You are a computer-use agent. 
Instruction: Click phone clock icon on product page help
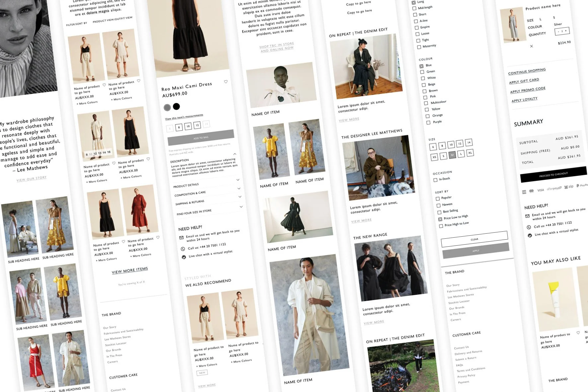(x=183, y=249)
